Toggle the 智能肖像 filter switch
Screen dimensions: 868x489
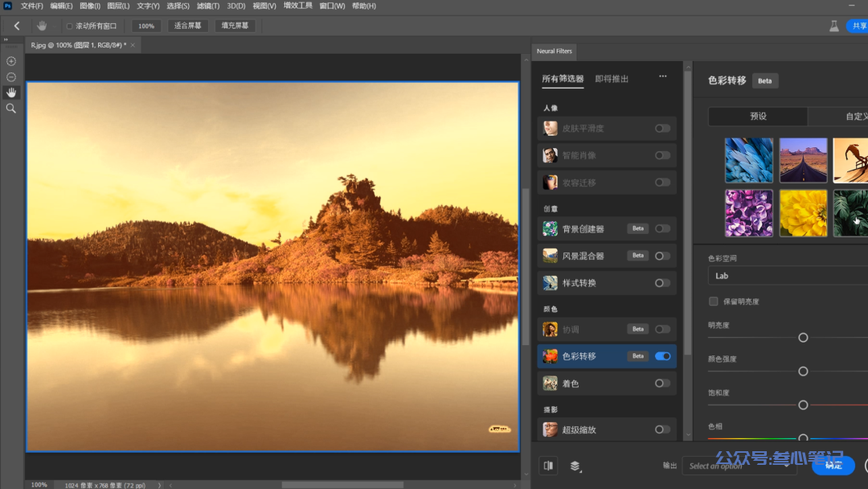[x=662, y=155]
